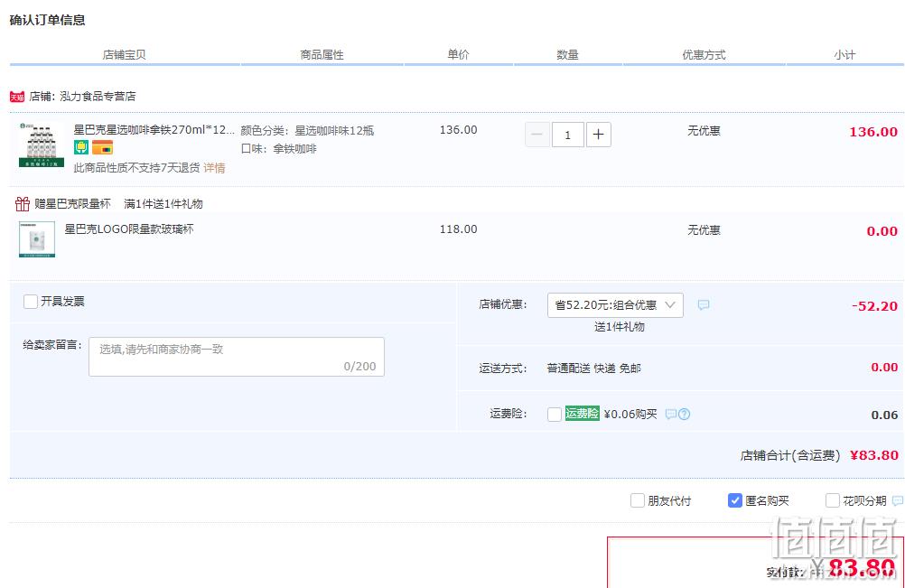The image size is (905, 588).
Task: Open the 省52.20元:组合优惠 dropdown
Action: (x=615, y=304)
